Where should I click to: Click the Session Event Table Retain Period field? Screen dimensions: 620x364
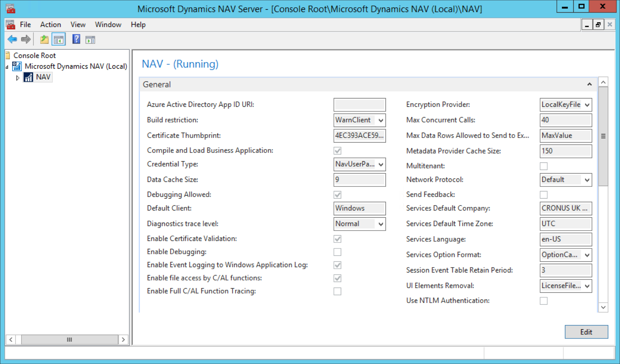tap(566, 270)
